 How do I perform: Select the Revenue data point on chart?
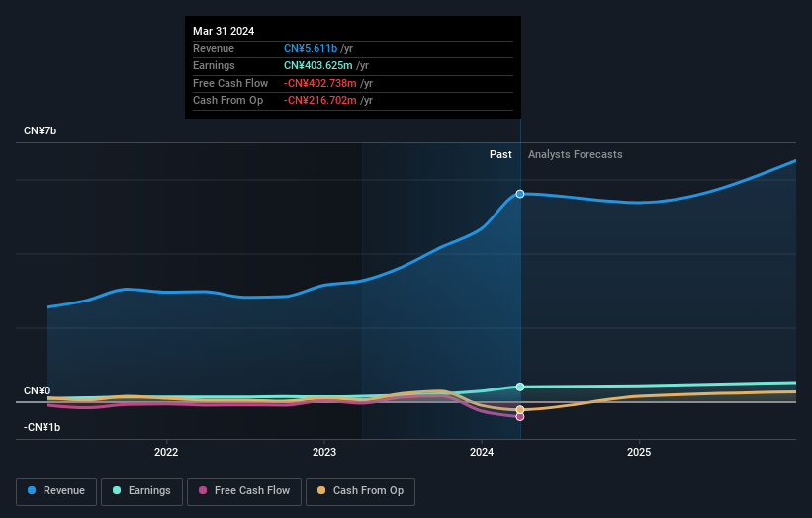pyautogui.click(x=520, y=194)
